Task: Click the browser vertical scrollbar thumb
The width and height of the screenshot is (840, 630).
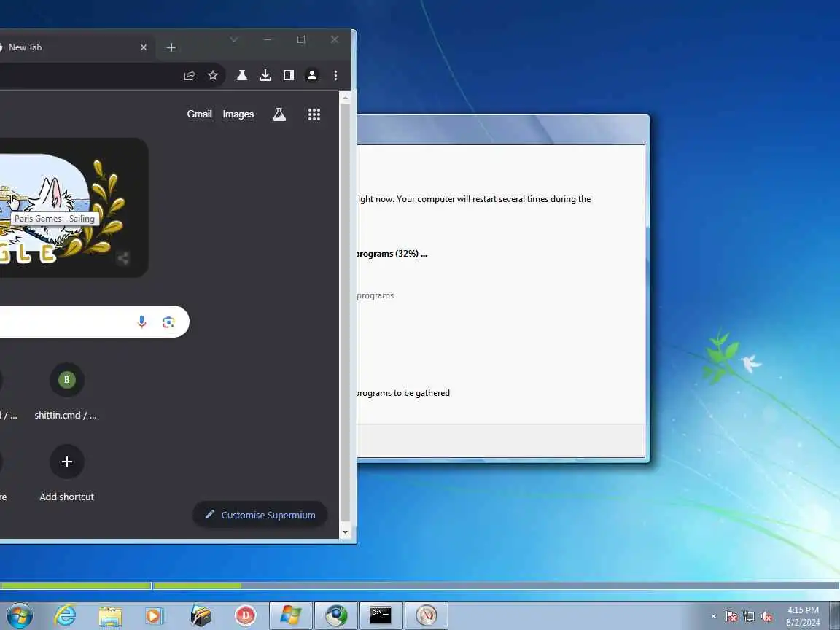Action: (345, 311)
